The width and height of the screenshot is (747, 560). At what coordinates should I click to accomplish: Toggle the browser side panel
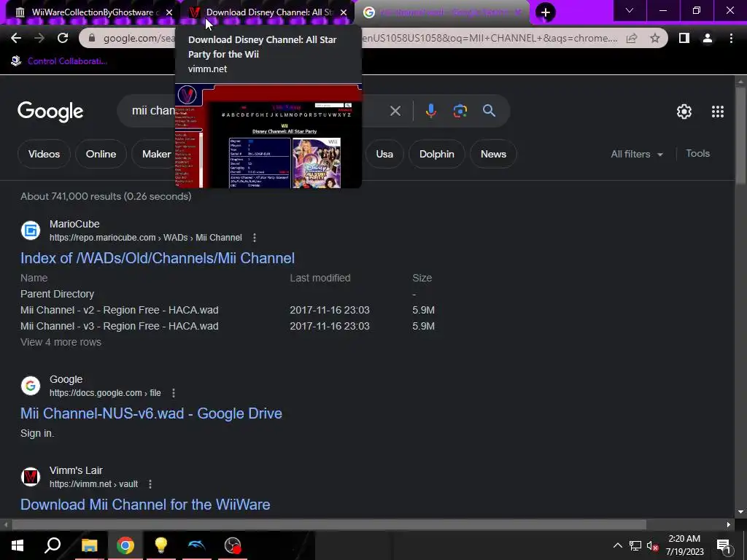click(x=684, y=38)
